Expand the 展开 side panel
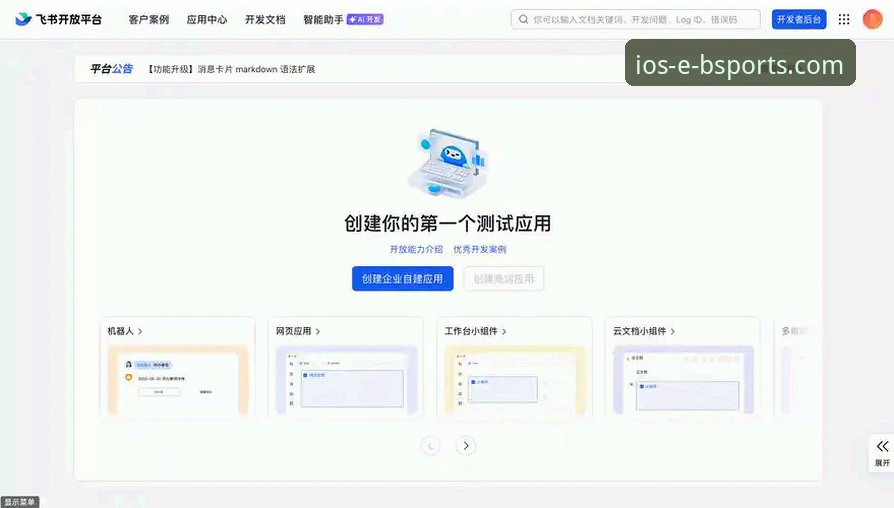The height and width of the screenshot is (508, 894). point(882,453)
